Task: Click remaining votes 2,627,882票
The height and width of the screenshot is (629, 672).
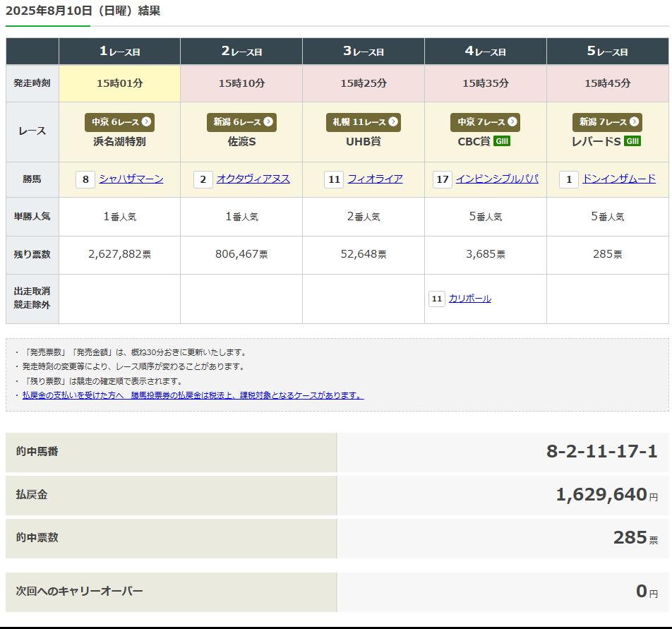Action: 119,254
